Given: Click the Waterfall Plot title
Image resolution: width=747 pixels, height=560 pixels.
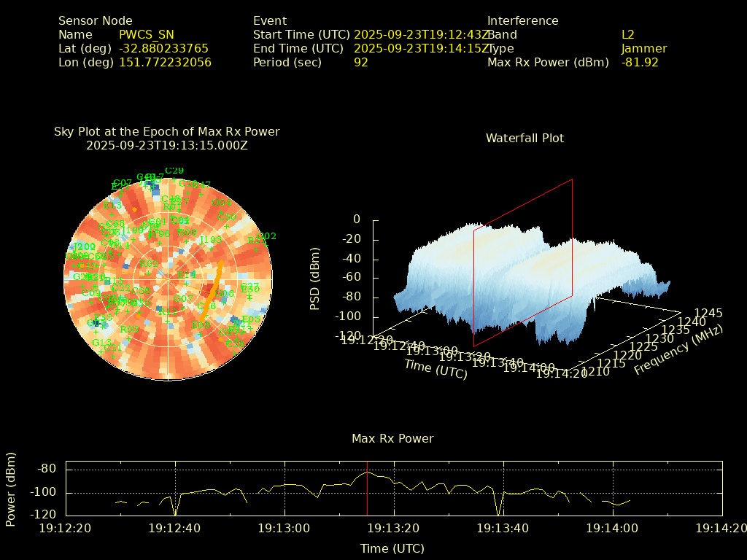Looking at the screenshot, I should pos(525,138).
